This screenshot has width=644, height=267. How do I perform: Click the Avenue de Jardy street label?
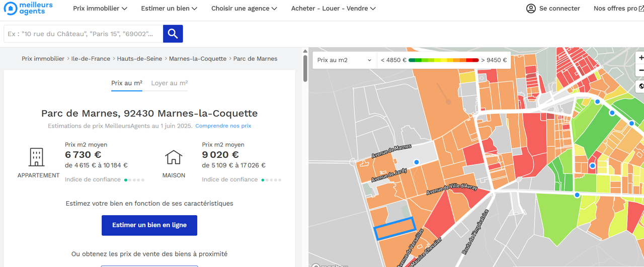[389, 174]
